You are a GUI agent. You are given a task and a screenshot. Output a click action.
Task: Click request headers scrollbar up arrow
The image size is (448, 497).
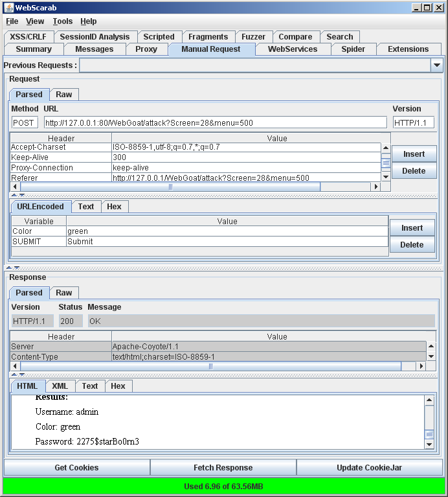tap(386, 147)
